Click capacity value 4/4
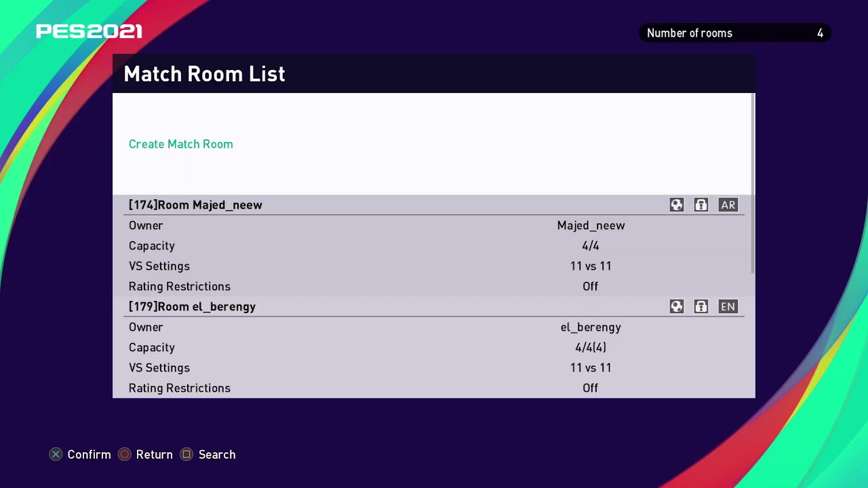Screen dimensions: 868x488 point(591,246)
